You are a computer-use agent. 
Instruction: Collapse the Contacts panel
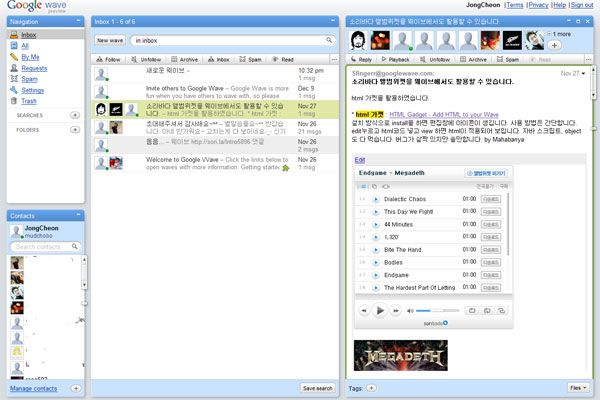[x=78, y=215]
